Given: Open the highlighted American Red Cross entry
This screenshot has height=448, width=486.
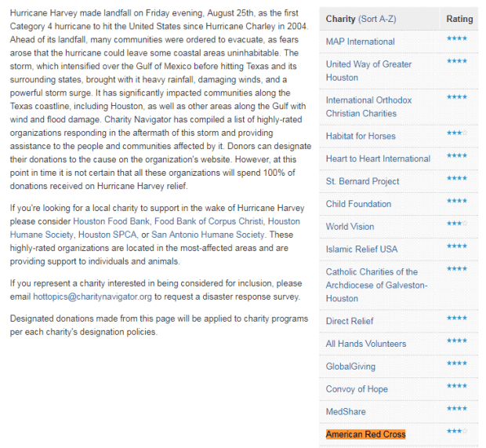Looking at the screenshot, I should pos(365,434).
